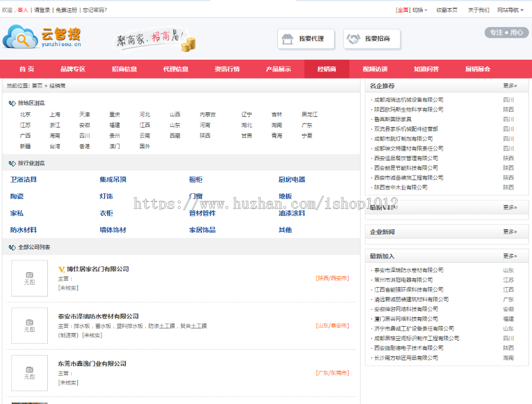
Task: Browse the 防水材料 industry
Action: (24, 230)
